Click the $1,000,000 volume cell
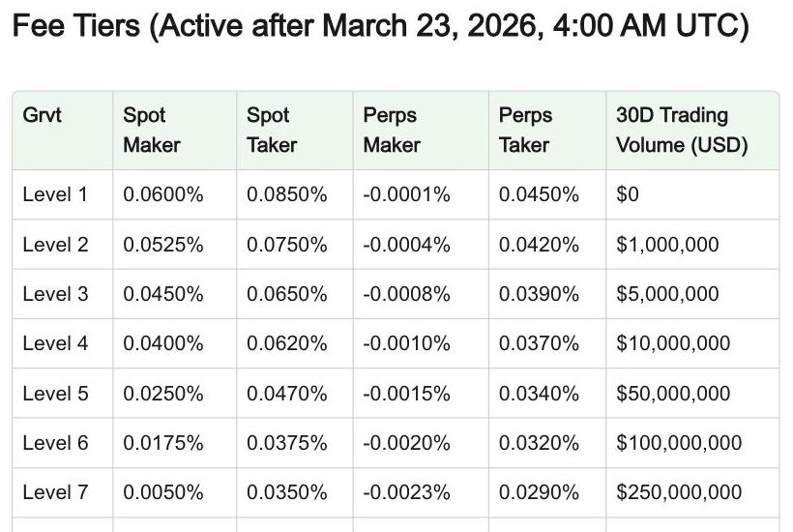Viewport: 793px width, 532px height. point(667,245)
